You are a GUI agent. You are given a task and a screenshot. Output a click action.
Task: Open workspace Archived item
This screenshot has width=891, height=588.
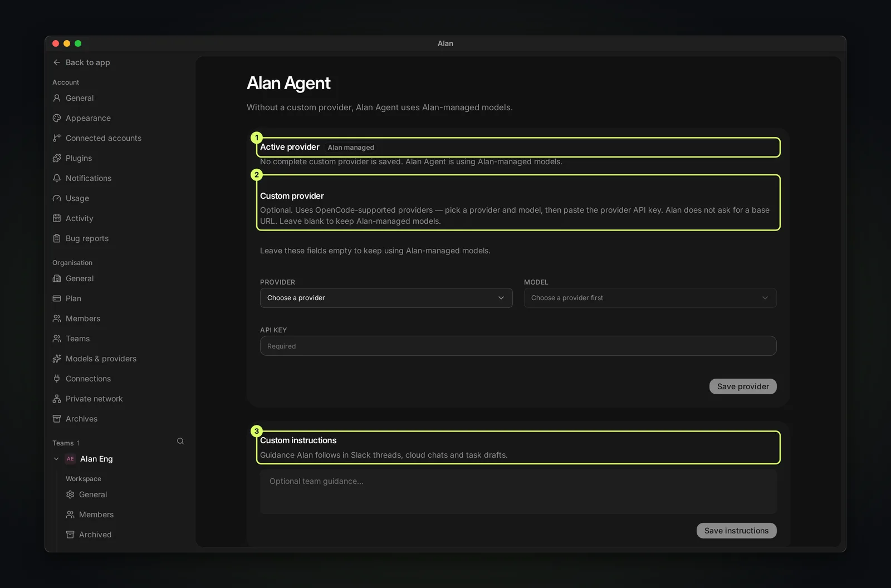point(95,535)
